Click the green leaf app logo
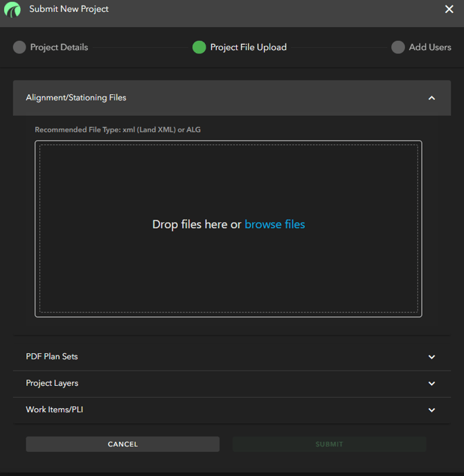 (x=12, y=10)
